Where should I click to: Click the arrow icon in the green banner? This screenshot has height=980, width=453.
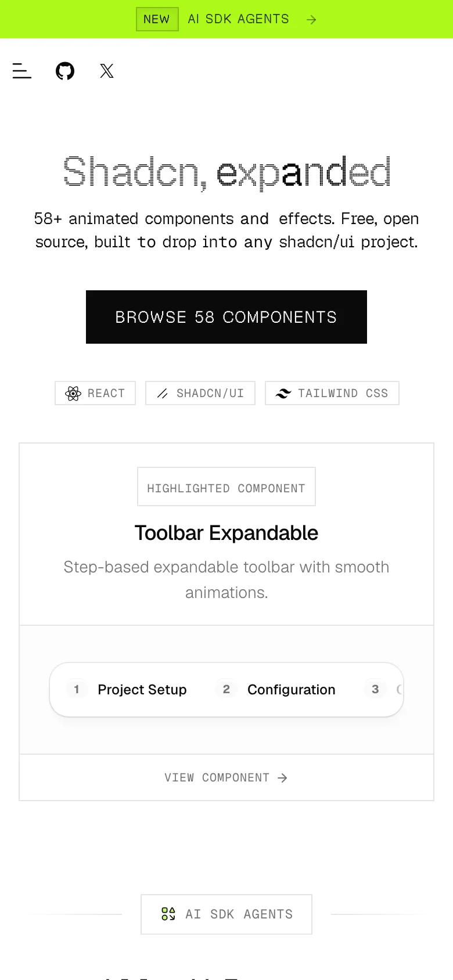click(311, 19)
